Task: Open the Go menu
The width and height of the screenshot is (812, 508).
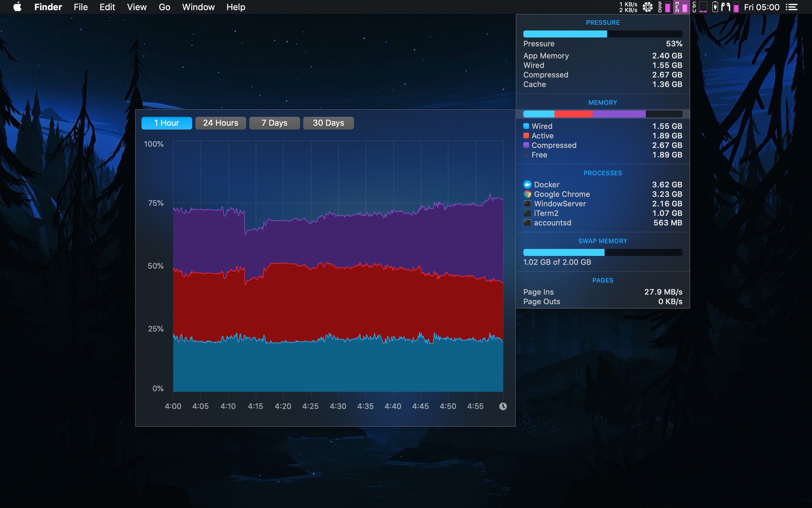Action: click(164, 7)
